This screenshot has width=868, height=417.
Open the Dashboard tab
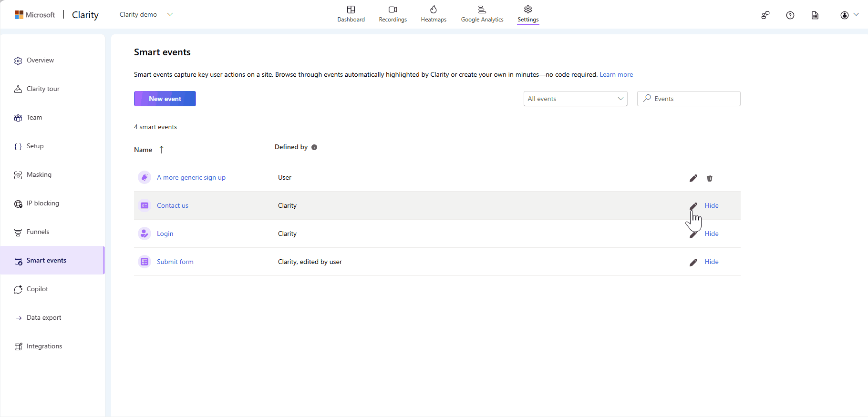(351, 14)
